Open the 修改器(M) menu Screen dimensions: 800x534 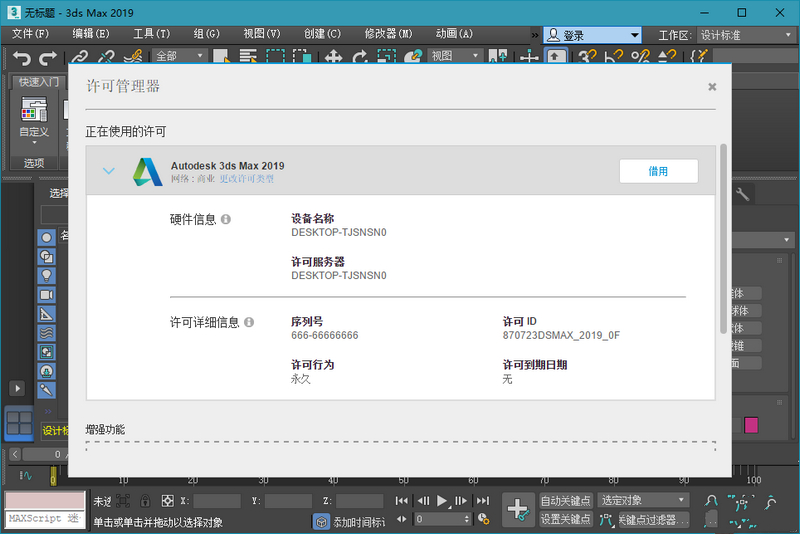pyautogui.click(x=390, y=34)
